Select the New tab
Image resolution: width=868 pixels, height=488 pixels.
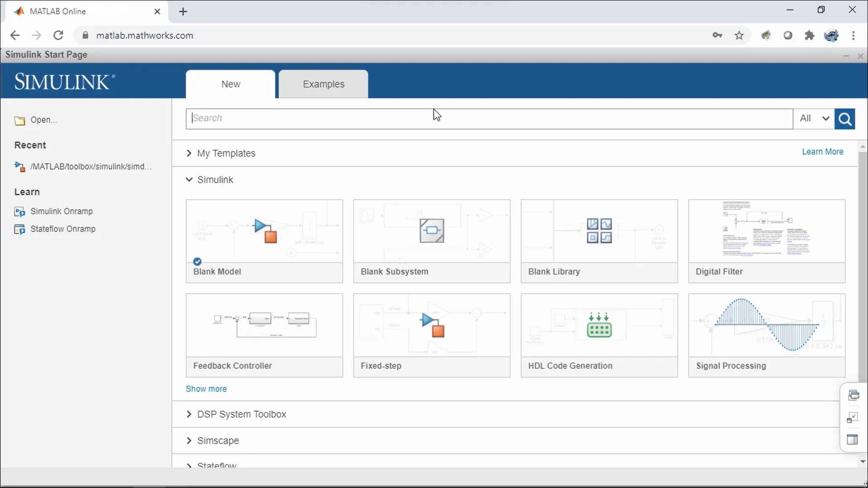point(231,84)
